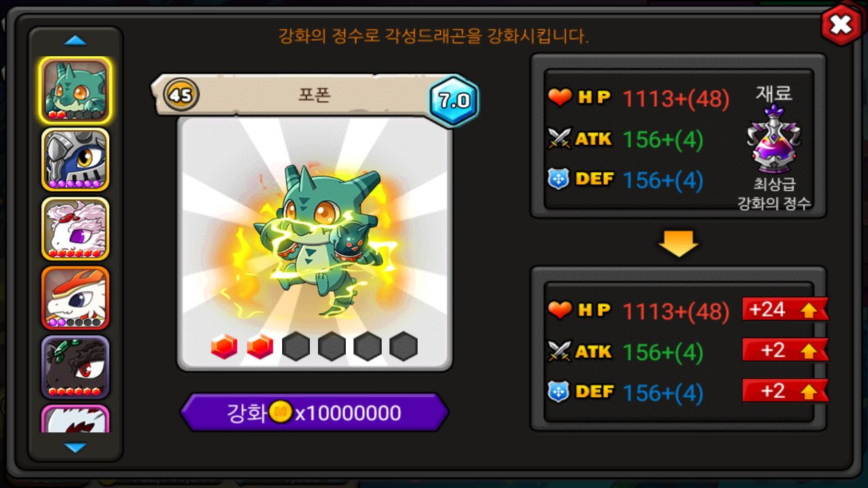The height and width of the screenshot is (488, 868).
Task: Select the white dragon with orange crest
Action: tap(75, 298)
